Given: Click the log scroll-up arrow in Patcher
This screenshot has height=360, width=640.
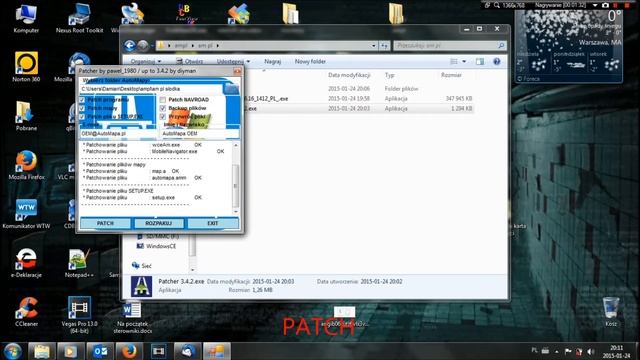Looking at the screenshot, I should coord(236,145).
